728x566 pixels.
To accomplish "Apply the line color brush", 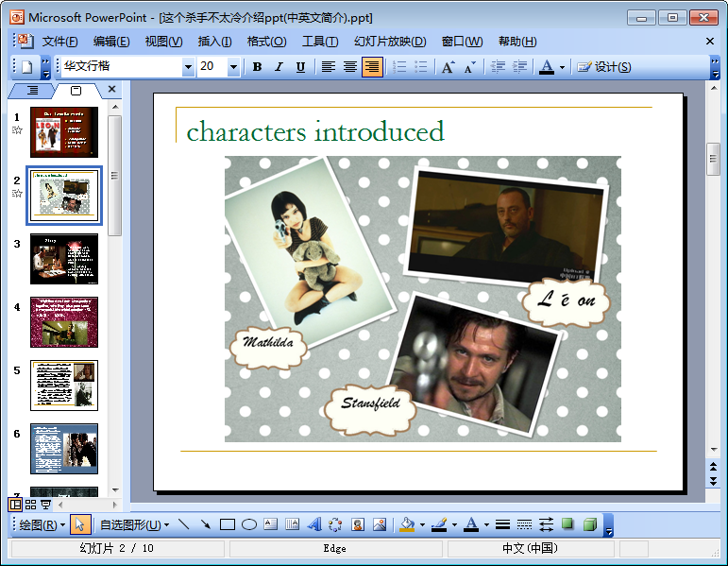I will [439, 525].
